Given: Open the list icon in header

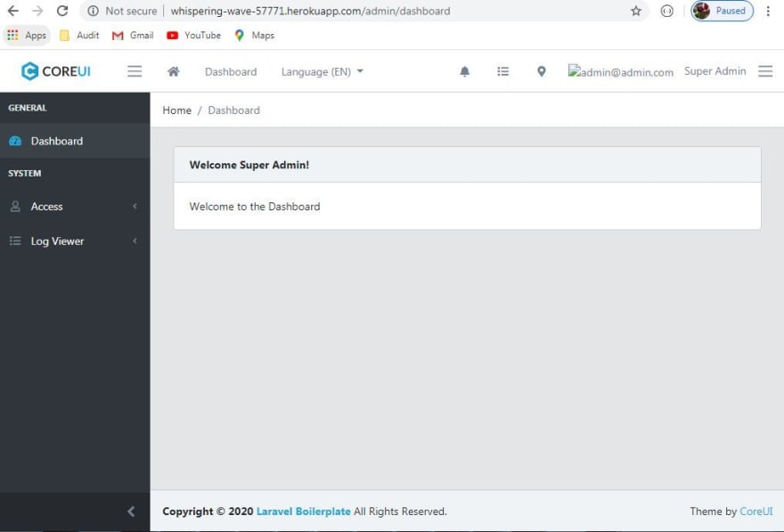Looking at the screenshot, I should click(x=503, y=71).
